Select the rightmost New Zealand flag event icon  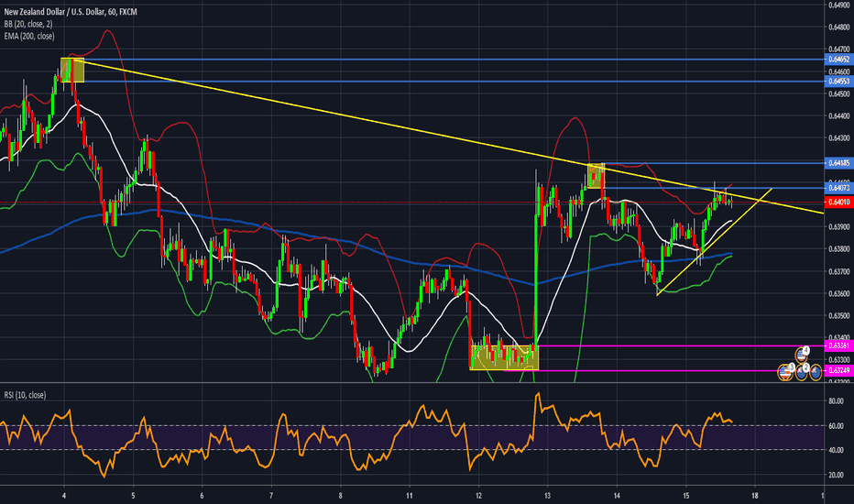[x=816, y=372]
